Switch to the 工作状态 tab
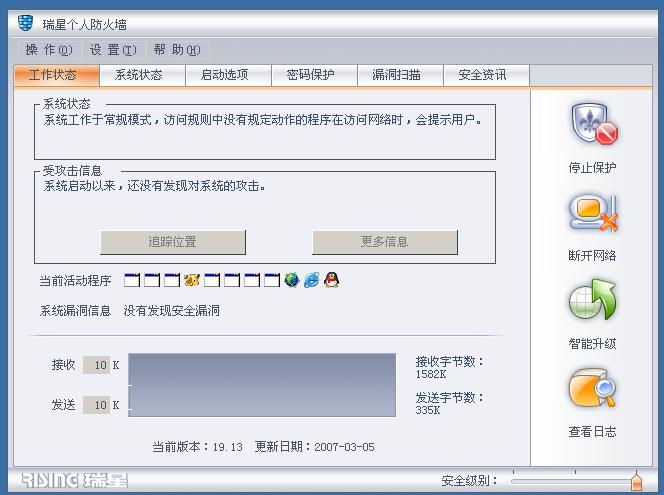 click(56, 75)
